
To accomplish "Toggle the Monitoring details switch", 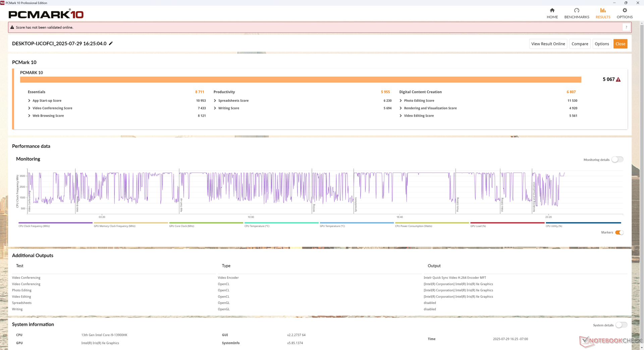I will 617,160.
